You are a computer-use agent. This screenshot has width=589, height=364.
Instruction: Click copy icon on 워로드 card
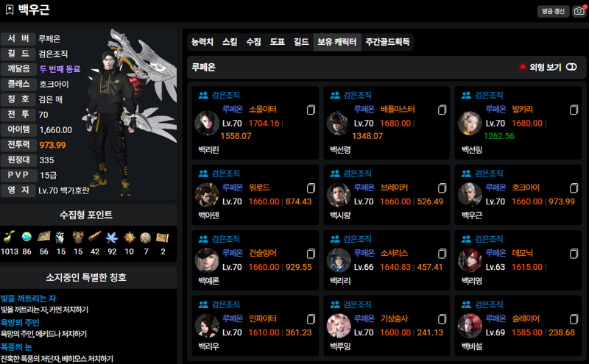(x=311, y=188)
